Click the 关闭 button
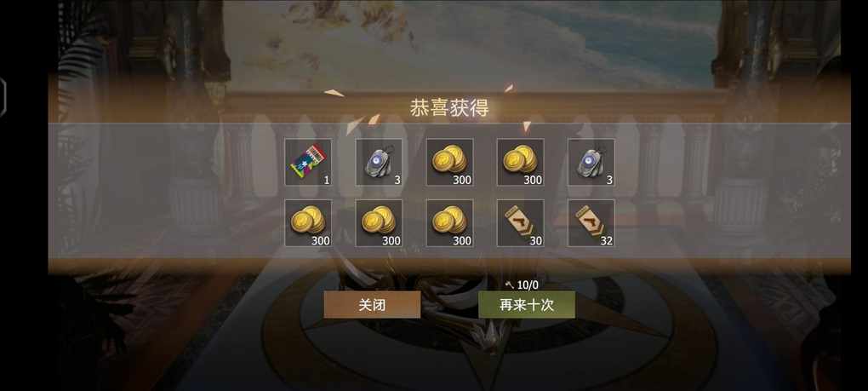Image resolution: width=868 pixels, height=391 pixels. (372, 305)
